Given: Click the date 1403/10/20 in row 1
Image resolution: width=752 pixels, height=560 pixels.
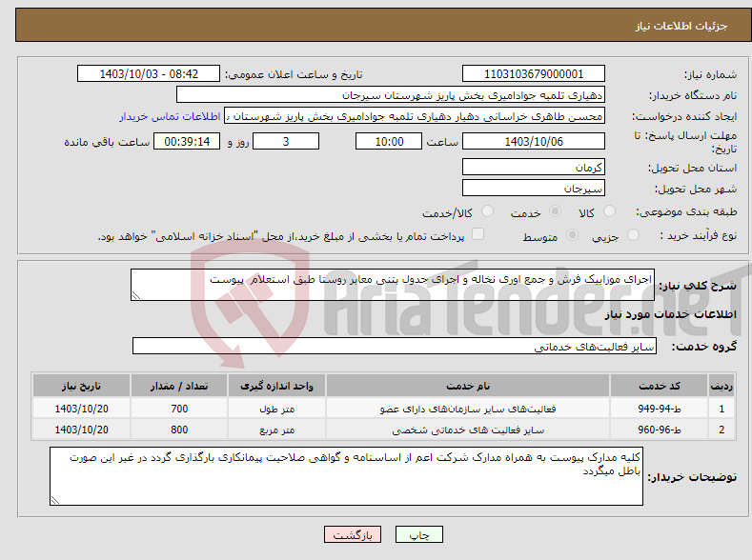Looking at the screenshot, I should (81, 409).
